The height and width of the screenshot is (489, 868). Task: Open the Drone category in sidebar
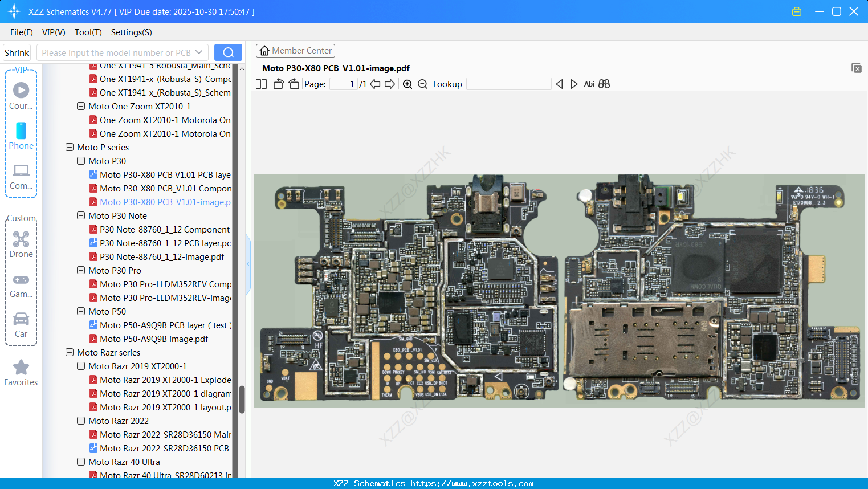(21, 244)
